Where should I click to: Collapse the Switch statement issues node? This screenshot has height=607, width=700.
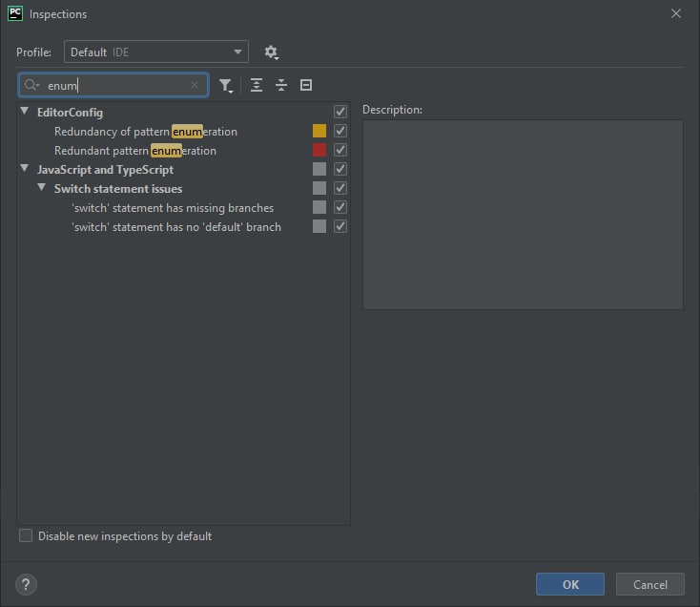(42, 187)
